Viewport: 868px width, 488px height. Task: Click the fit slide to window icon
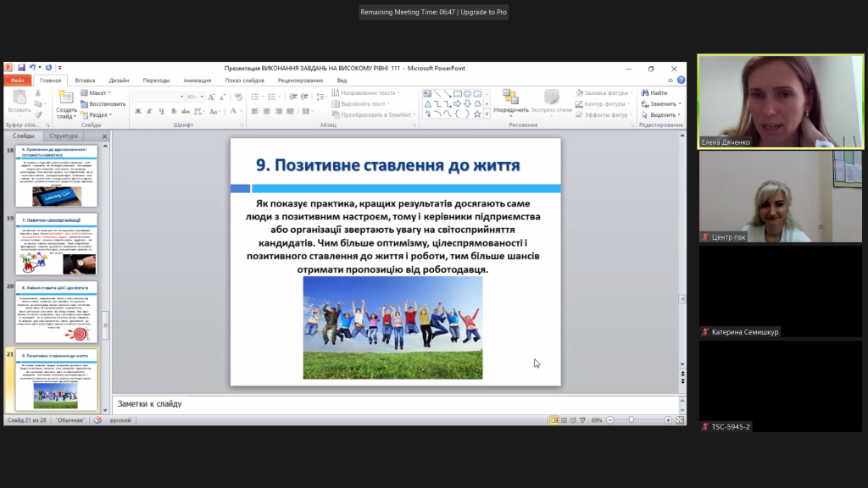[x=680, y=420]
